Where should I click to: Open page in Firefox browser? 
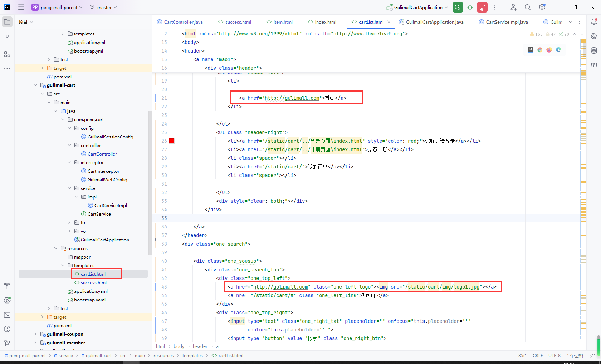pos(549,50)
